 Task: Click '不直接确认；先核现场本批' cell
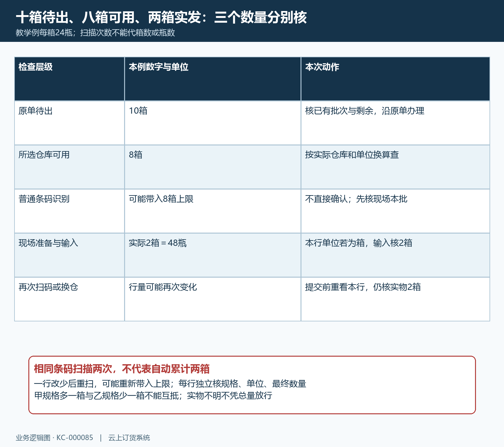[395, 211]
